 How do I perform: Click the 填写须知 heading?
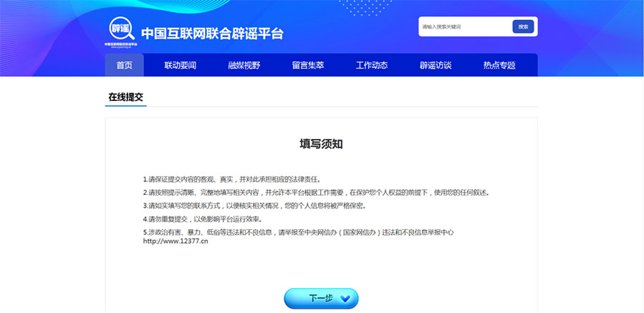(321, 144)
